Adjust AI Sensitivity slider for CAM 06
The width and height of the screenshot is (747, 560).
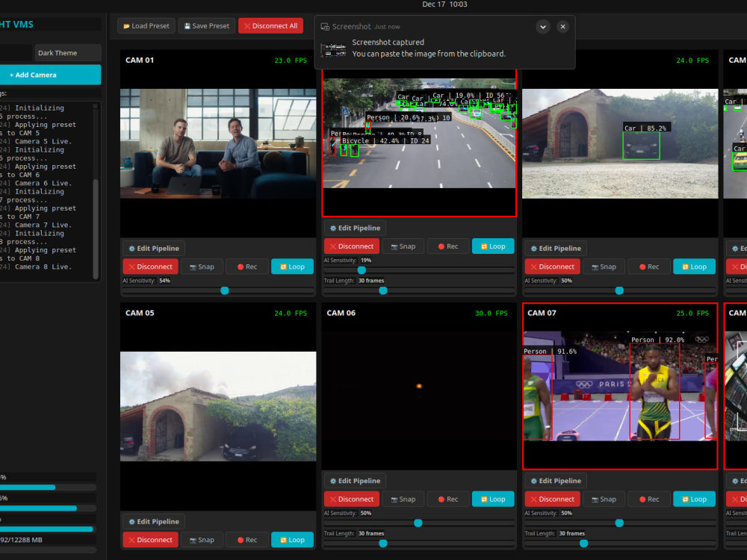pyautogui.click(x=419, y=523)
